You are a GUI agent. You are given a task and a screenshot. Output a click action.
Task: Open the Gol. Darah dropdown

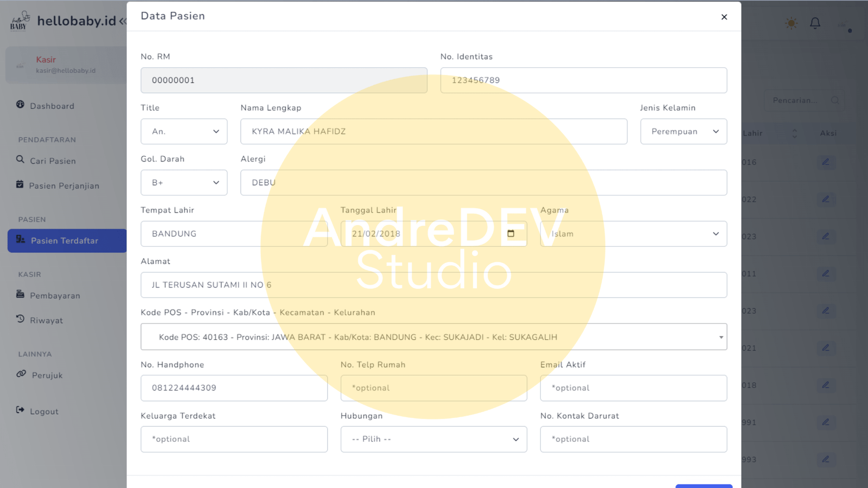click(x=184, y=183)
